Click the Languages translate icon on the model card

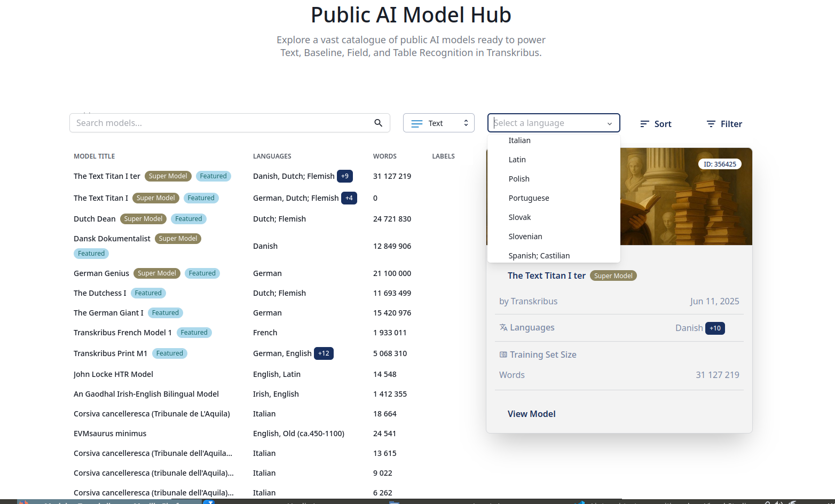pos(504,327)
